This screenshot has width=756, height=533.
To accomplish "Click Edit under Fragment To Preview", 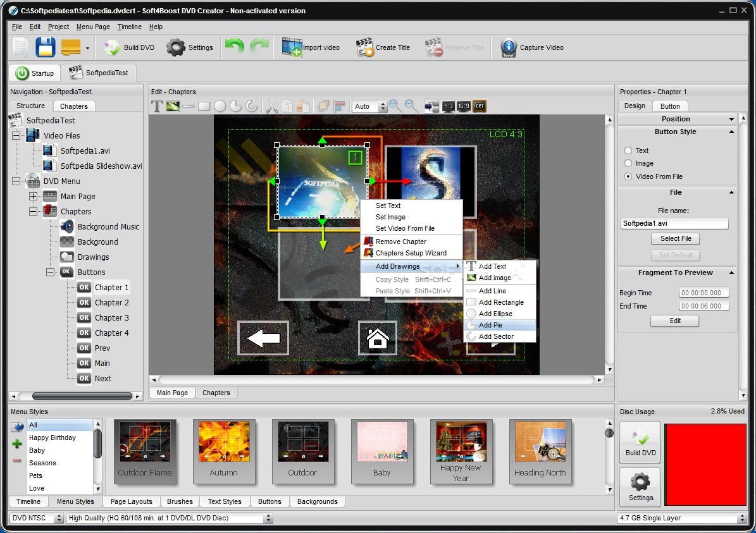I will pyautogui.click(x=675, y=321).
